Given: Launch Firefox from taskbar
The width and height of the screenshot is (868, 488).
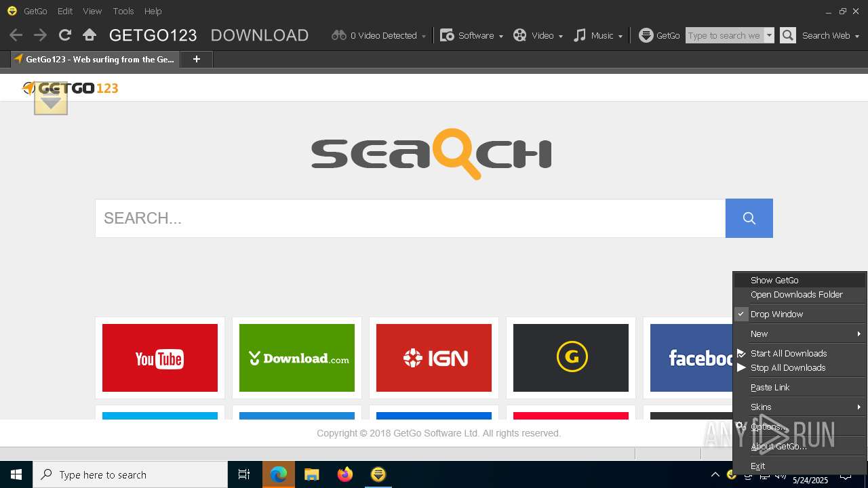Looking at the screenshot, I should tap(344, 474).
